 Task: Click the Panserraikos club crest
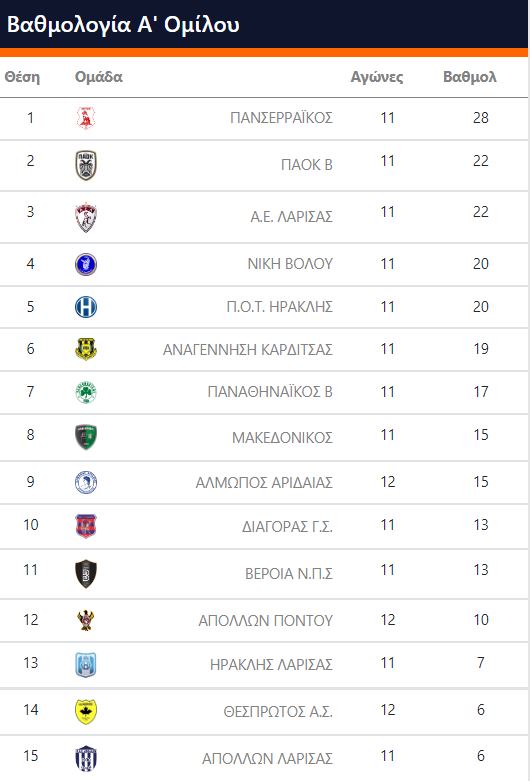click(x=86, y=118)
